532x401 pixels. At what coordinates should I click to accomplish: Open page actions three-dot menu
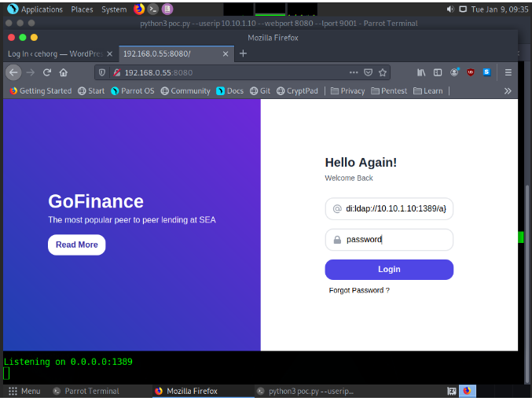point(354,72)
